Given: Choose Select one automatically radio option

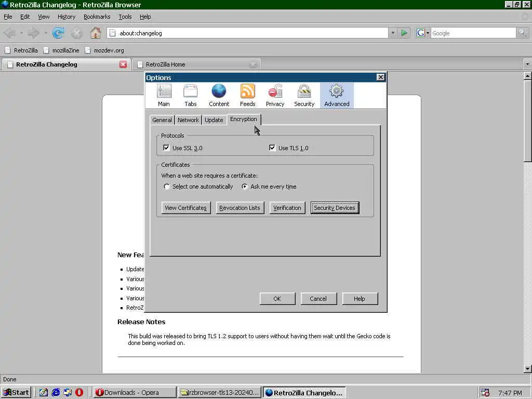Looking at the screenshot, I should click(x=167, y=187).
